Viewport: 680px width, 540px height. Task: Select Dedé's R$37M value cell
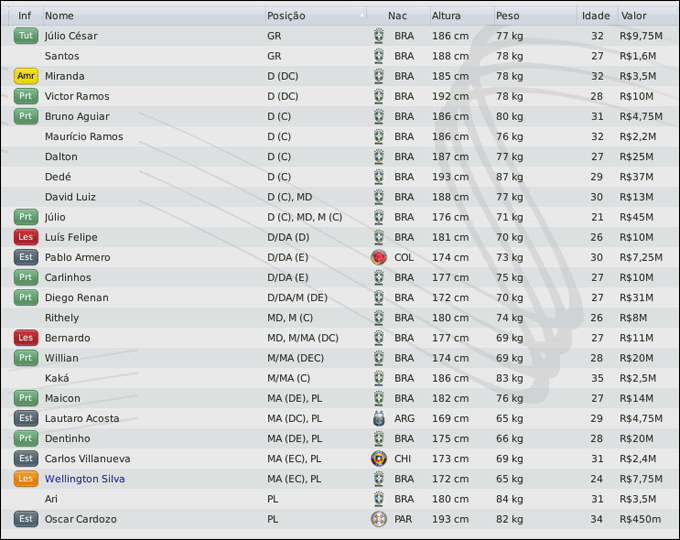pyautogui.click(x=637, y=177)
